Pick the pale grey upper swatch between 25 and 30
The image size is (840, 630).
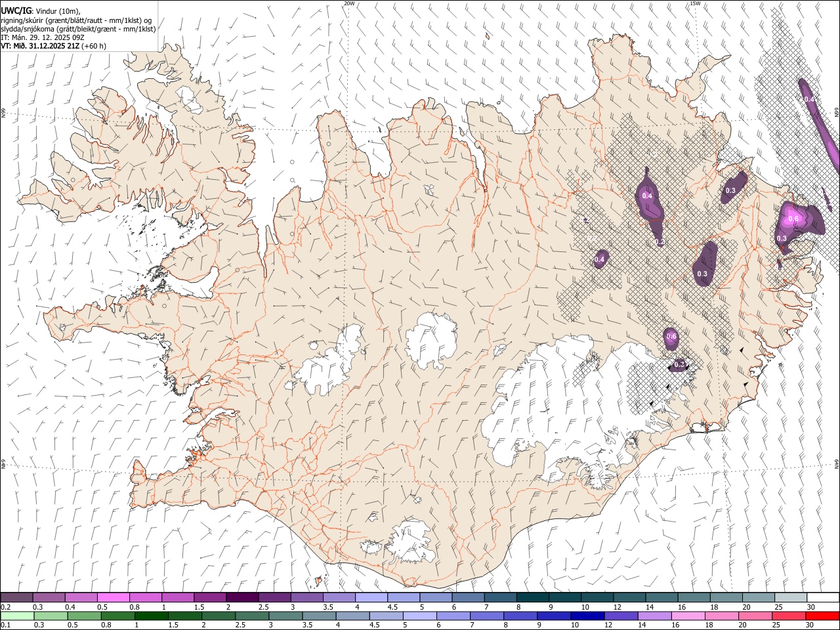click(790, 598)
